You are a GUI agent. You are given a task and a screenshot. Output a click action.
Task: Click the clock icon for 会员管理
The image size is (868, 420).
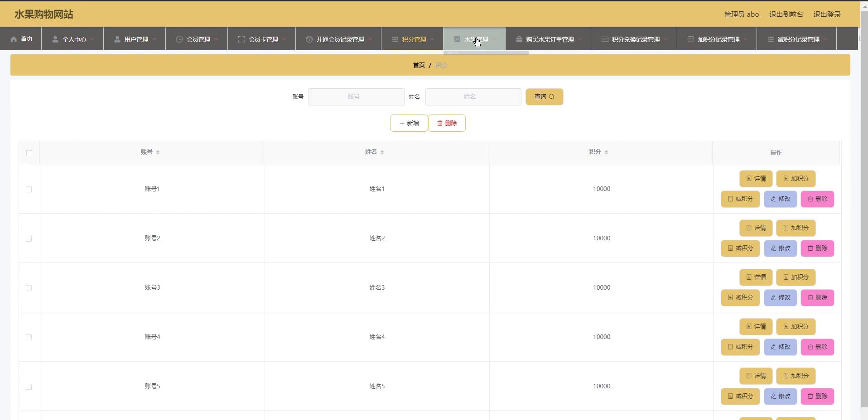pos(179,39)
